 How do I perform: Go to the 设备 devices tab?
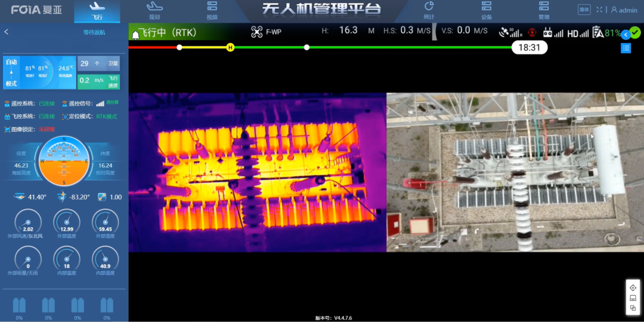coord(487,10)
